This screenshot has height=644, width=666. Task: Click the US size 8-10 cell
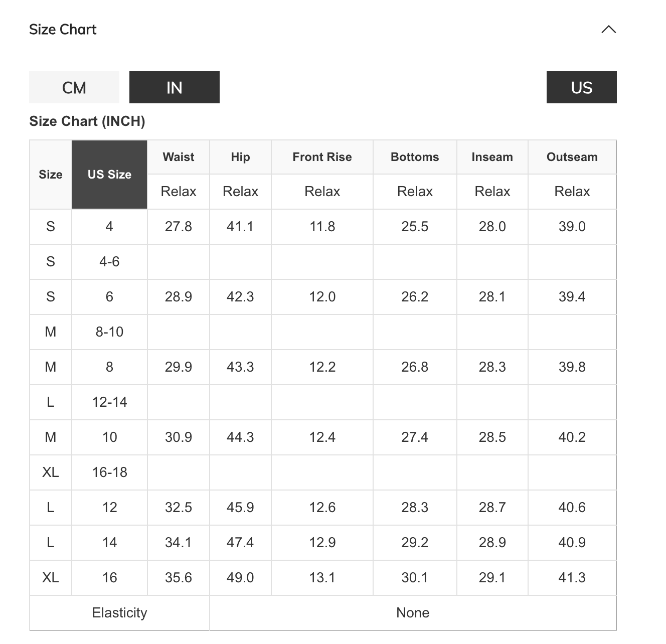coord(109,332)
